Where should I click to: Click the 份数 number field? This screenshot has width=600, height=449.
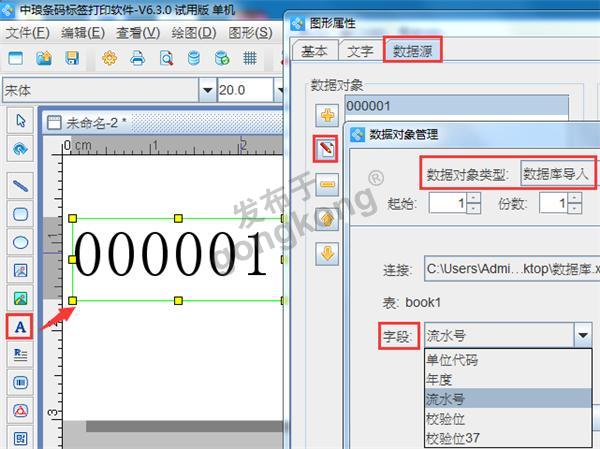(x=553, y=203)
